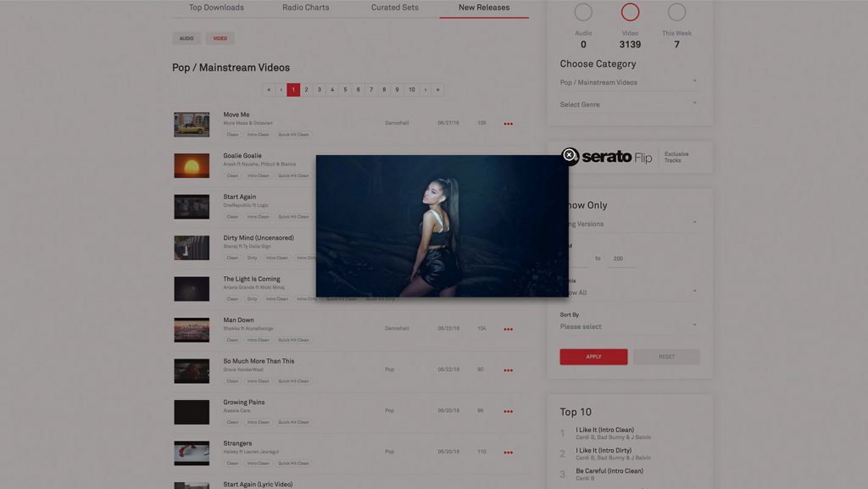Close the video preview popup
868x489 pixels.
click(x=569, y=155)
